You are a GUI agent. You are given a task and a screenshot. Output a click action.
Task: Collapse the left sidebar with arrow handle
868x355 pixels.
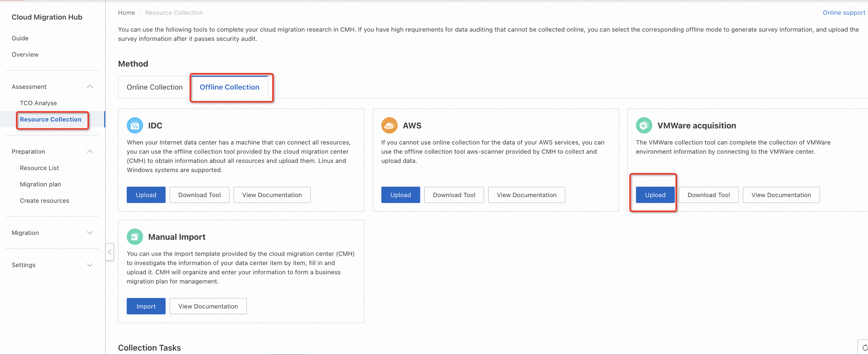[110, 252]
